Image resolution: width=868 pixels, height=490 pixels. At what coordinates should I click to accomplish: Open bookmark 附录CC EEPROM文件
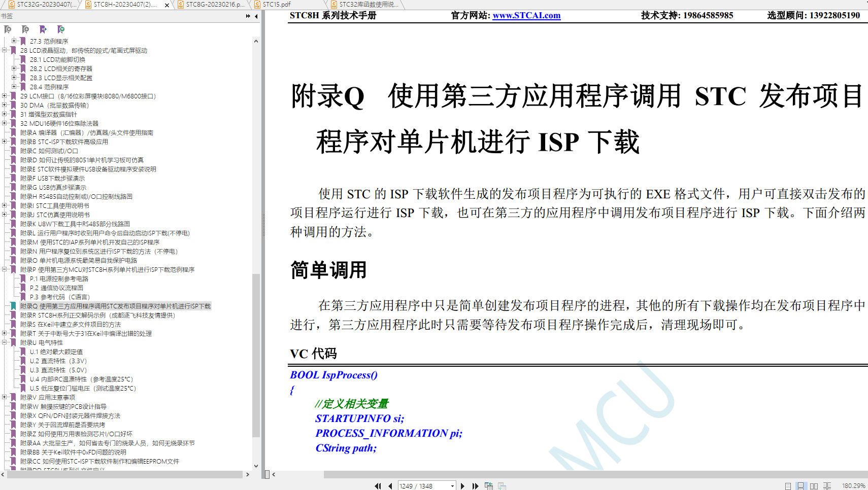pyautogui.click(x=99, y=461)
